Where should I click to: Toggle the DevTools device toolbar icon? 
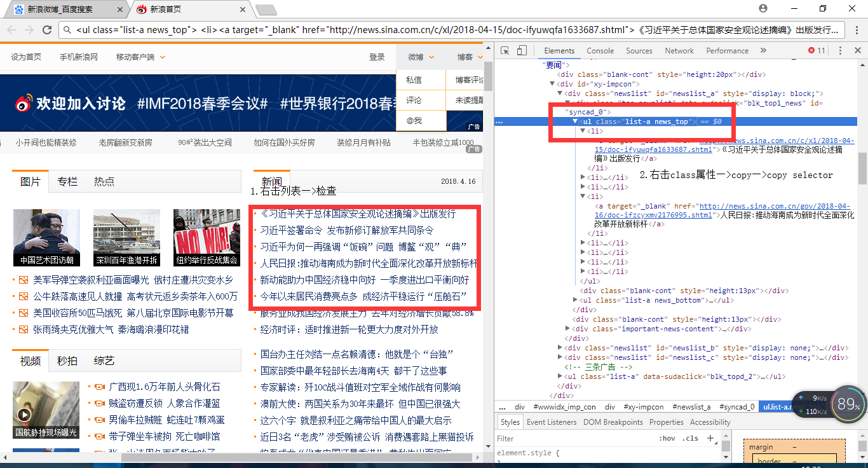[x=521, y=50]
